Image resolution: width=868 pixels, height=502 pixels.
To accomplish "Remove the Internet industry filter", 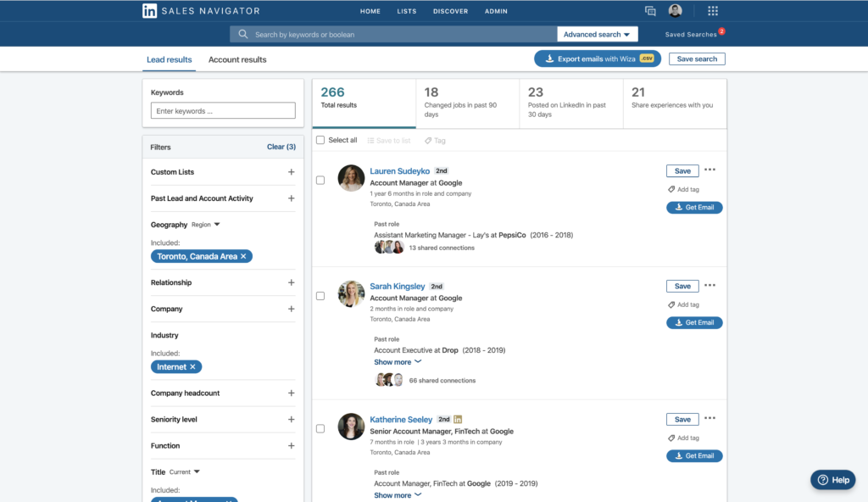I will coord(192,367).
